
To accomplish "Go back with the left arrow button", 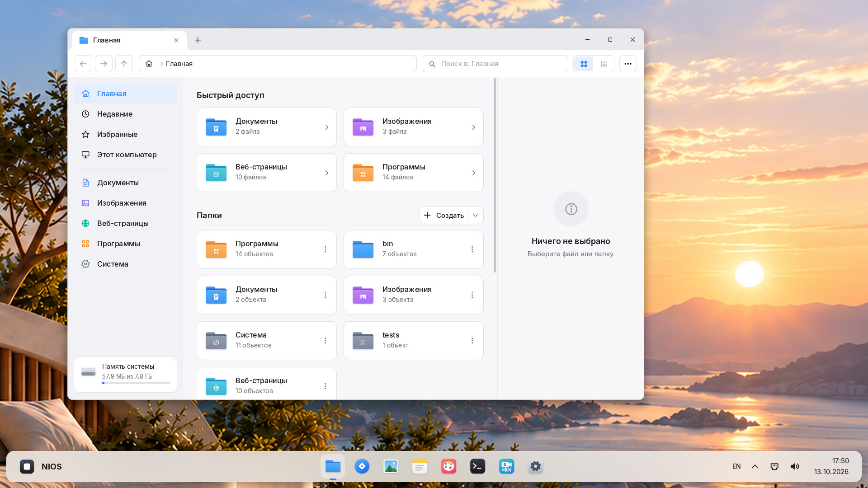I will click(x=83, y=64).
